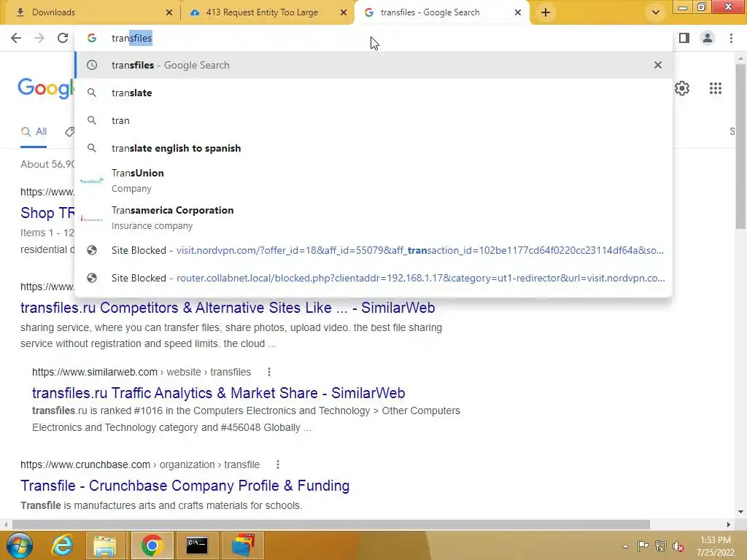Select the TransUnion company suggestion
The image size is (747, 560).
coord(373,181)
